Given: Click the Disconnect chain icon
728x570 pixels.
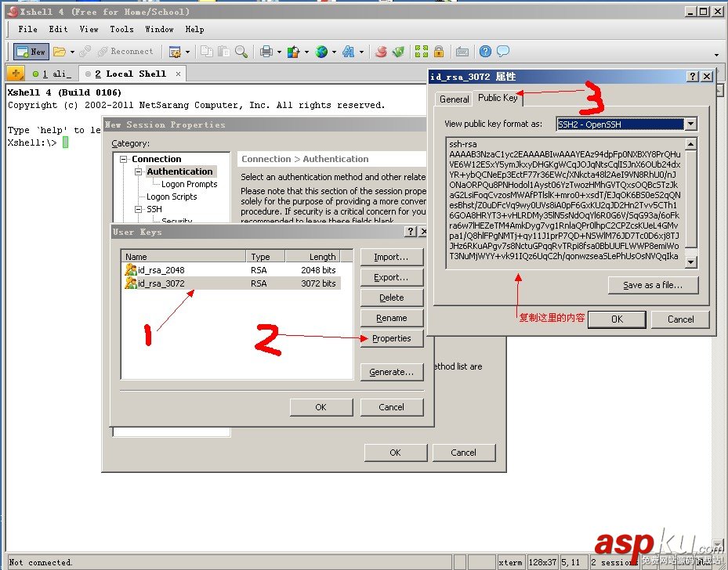Looking at the screenshot, I should point(85,52).
